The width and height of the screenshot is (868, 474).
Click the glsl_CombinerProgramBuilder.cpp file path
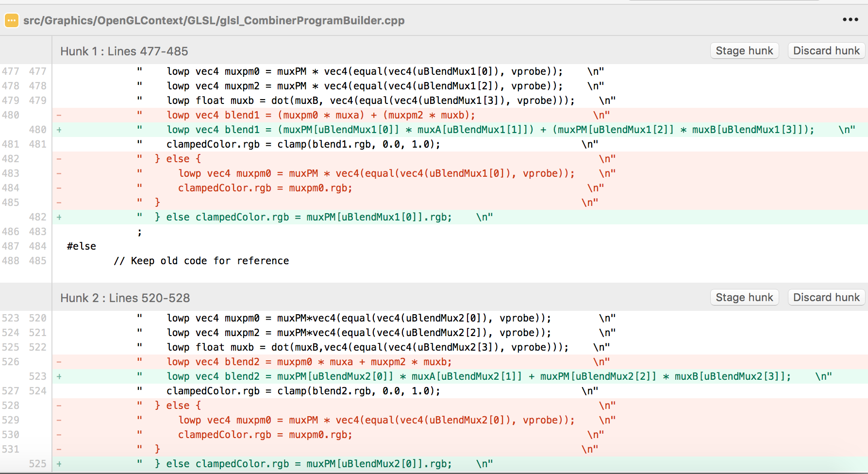[x=214, y=20]
